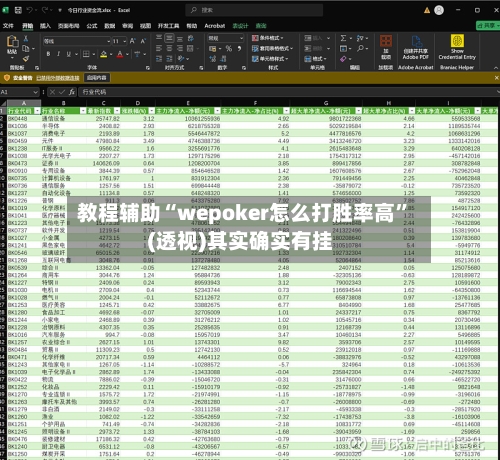Toggle center horizontally button
The image size is (500, 460).
(x=169, y=49)
